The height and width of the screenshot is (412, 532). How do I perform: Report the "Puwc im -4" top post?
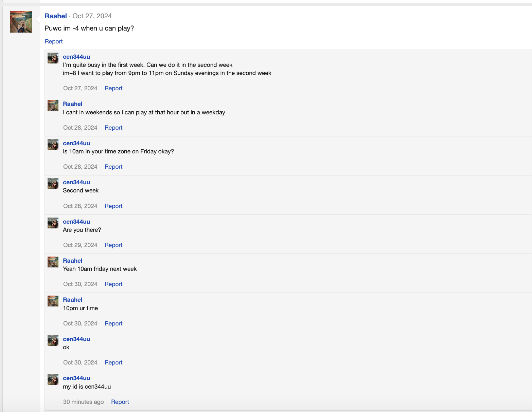(54, 41)
